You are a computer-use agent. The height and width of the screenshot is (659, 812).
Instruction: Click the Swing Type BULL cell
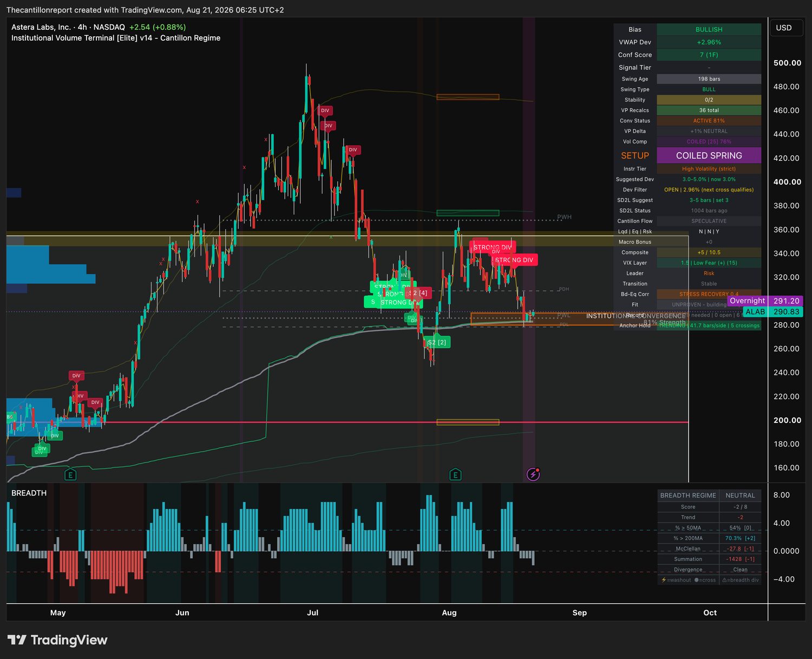coord(709,89)
